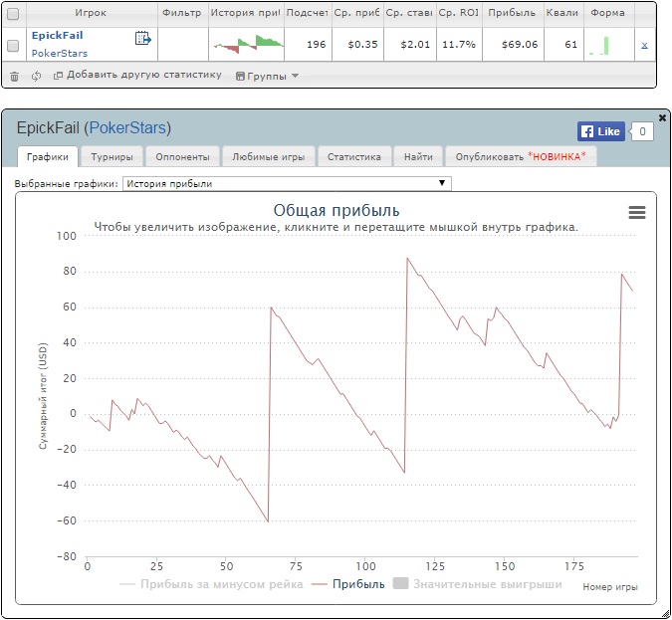The image size is (672, 620).
Task: Sort by the Квали column header
Action: [562, 13]
